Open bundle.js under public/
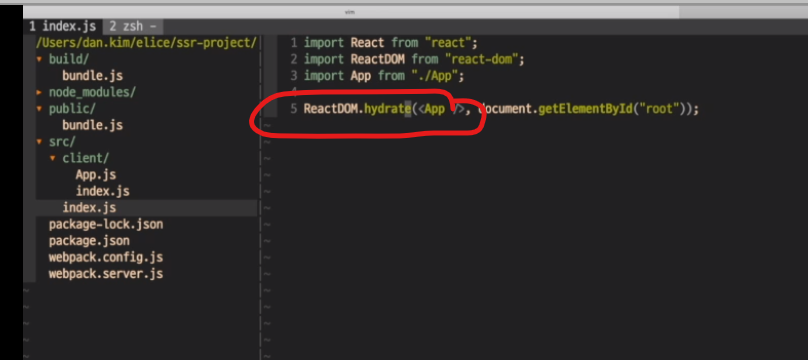The image size is (808, 360). (92, 125)
